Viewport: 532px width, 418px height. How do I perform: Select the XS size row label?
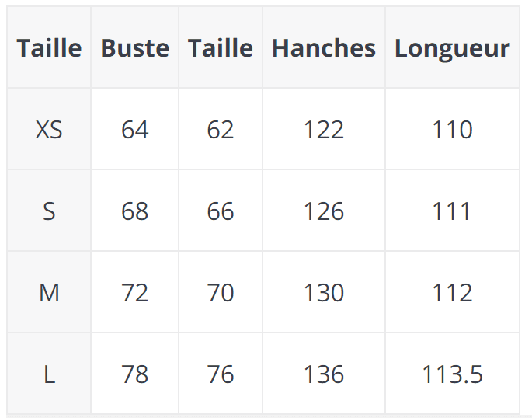[x=49, y=130]
